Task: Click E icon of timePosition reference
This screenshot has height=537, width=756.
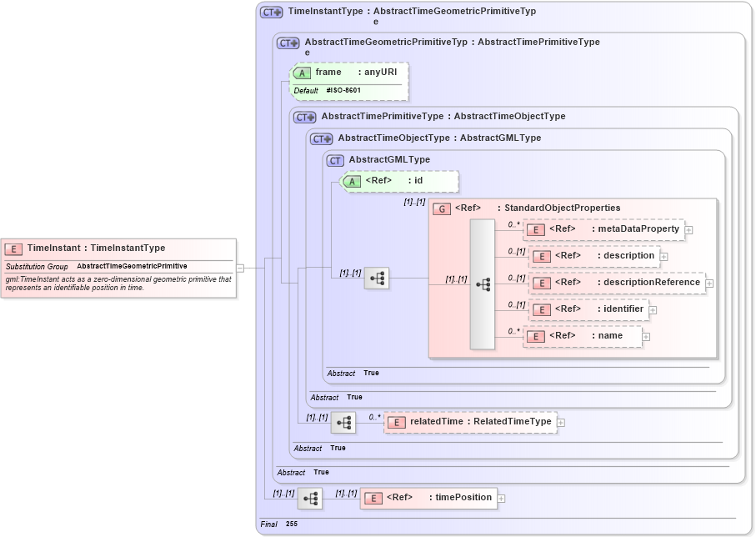Action: 373,499
